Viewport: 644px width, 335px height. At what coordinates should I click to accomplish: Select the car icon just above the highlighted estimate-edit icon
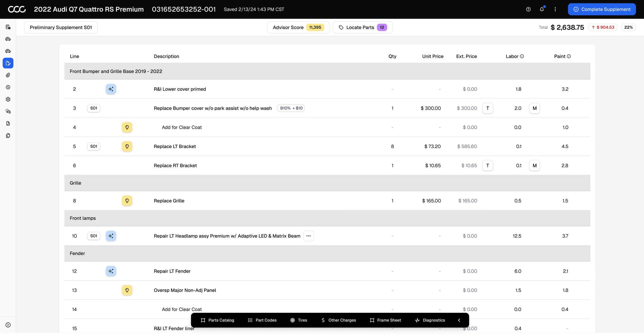[8, 51]
